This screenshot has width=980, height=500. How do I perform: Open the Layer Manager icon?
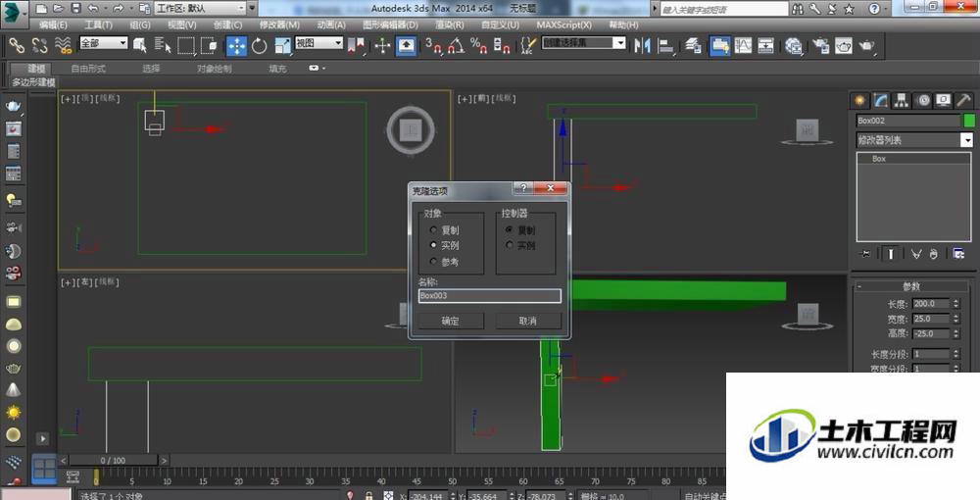coord(693,45)
